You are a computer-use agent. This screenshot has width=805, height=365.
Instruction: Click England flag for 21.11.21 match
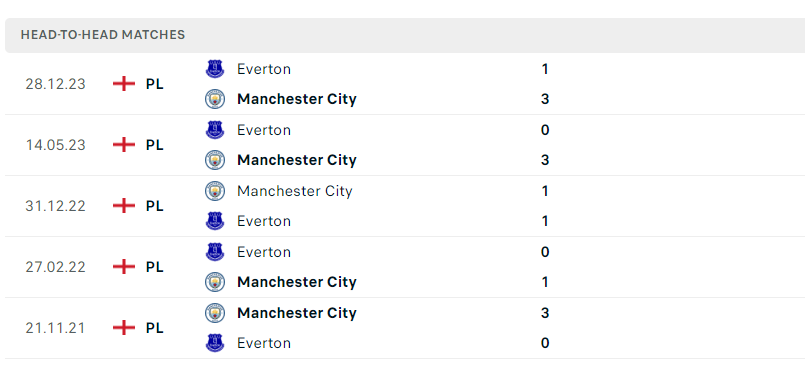click(x=124, y=328)
